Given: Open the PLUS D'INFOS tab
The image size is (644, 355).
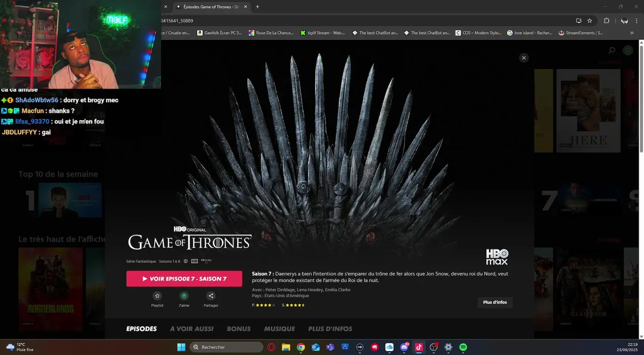Looking at the screenshot, I should (330, 329).
